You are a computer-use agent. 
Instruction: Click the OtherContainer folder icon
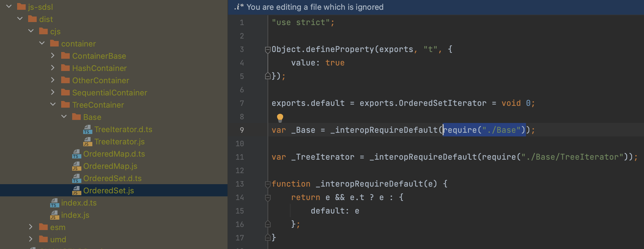pyautogui.click(x=65, y=80)
